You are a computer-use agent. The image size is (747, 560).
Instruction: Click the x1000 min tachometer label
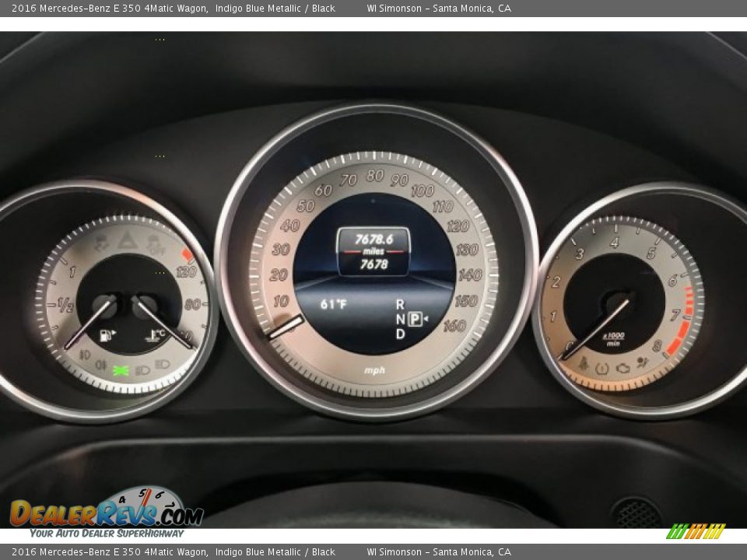[614, 338]
